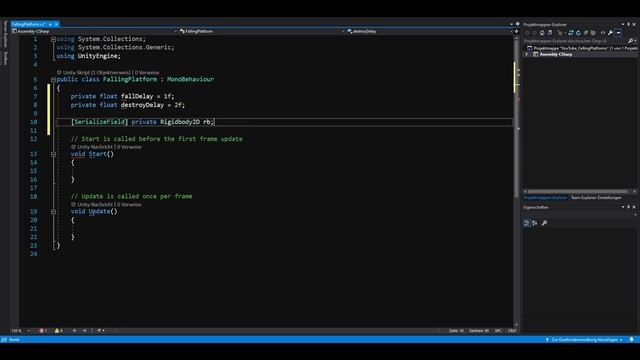Open property pages wrench in Eigenschaften

[544, 223]
